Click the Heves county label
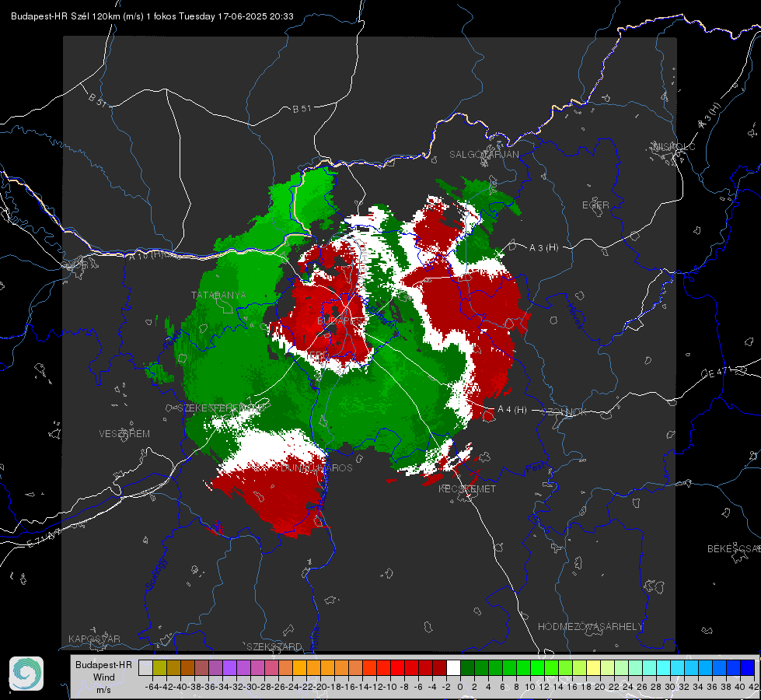The image size is (761, 700). pyautogui.click(x=574, y=317)
